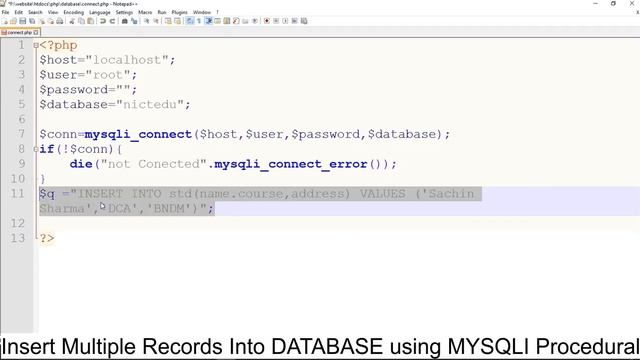Click the Playback macro icon
Image resolution: width=640 pixels, height=360 pixels.
coord(285,21)
